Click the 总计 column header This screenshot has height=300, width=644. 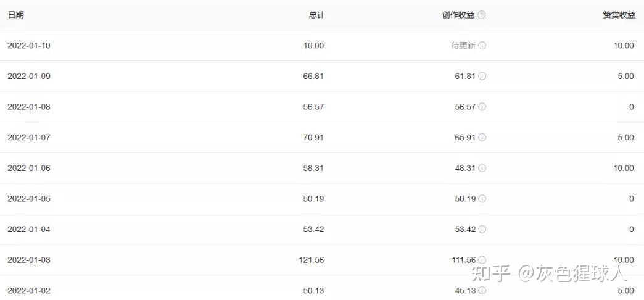coord(316,15)
